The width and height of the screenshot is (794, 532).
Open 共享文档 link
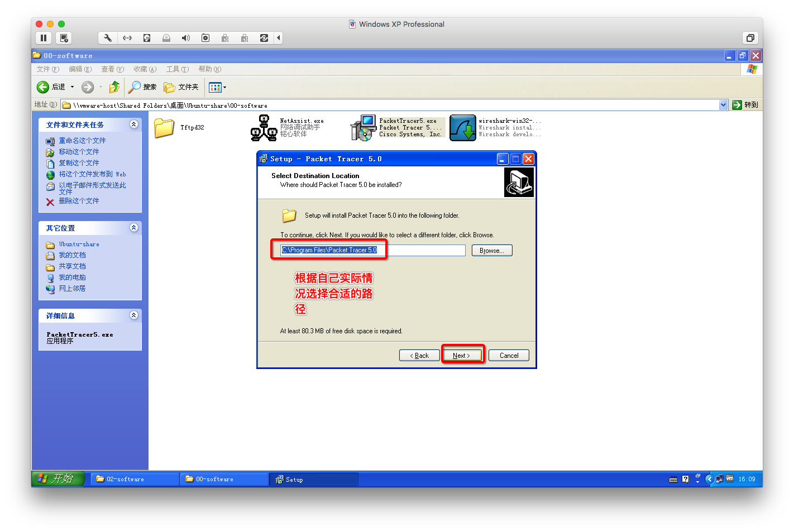pyautogui.click(x=72, y=266)
